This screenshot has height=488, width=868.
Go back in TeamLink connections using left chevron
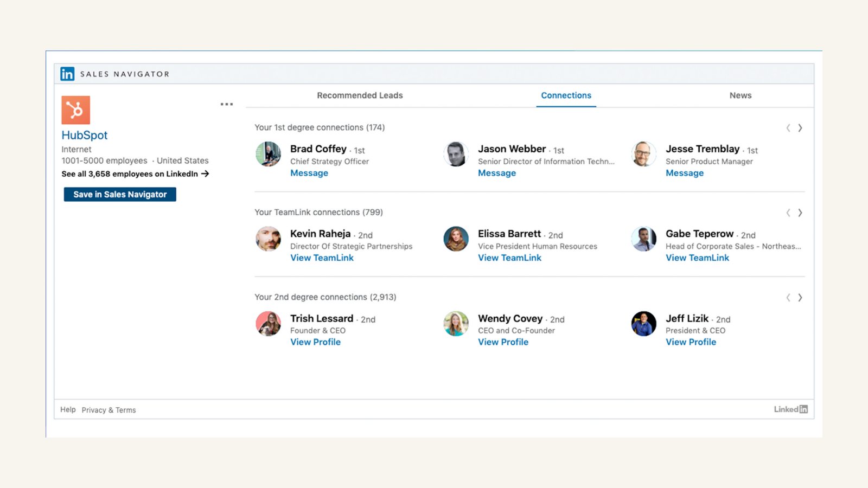(x=788, y=213)
